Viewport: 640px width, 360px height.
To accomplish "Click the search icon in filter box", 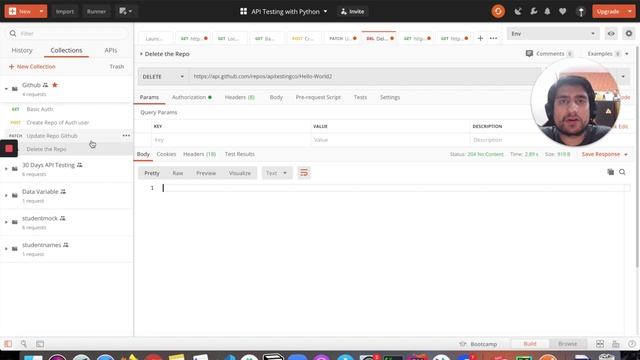I will 13,33.
